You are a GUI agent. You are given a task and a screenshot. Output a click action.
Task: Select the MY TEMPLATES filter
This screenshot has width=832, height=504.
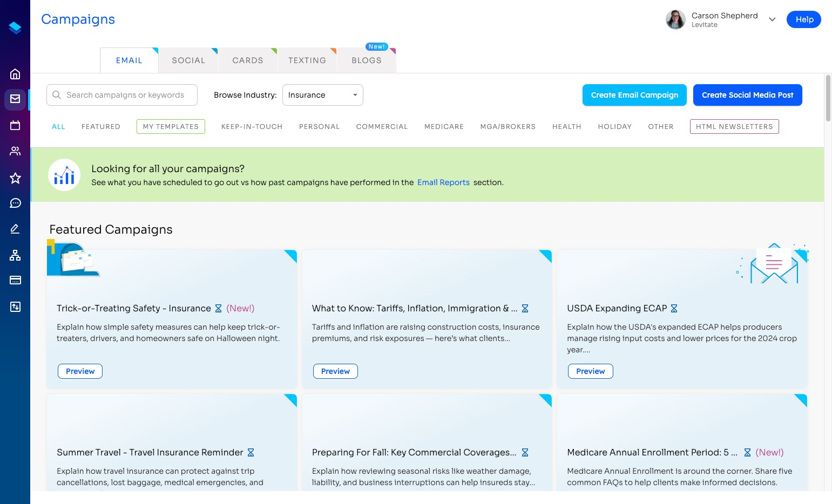tap(171, 126)
